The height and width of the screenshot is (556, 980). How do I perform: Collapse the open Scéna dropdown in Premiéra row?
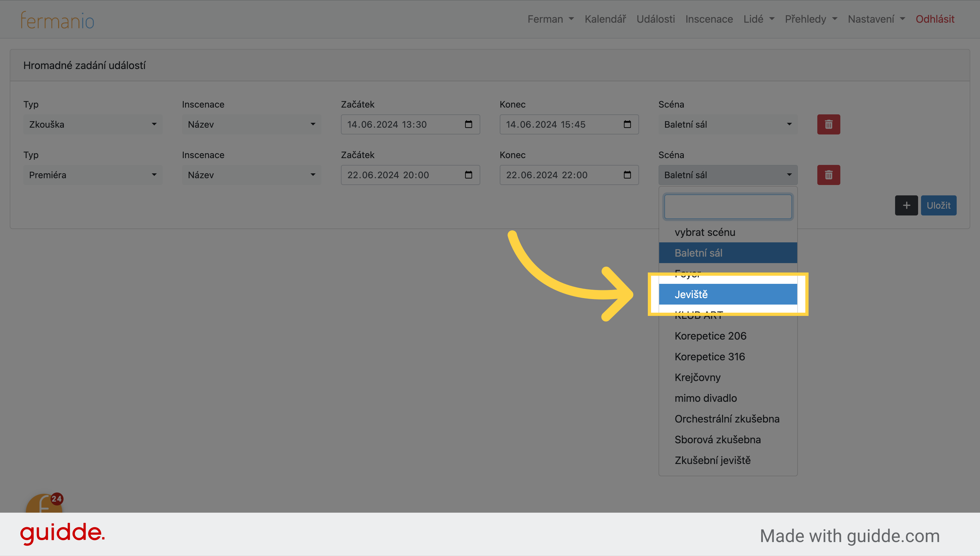point(728,175)
